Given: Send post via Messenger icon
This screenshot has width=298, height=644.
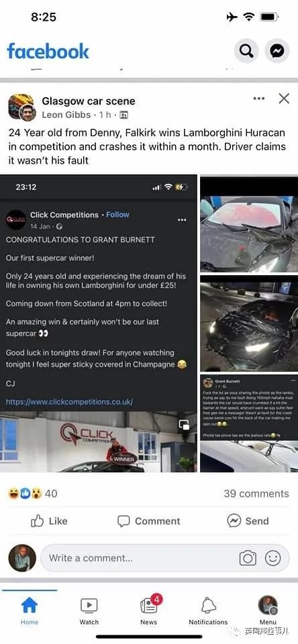Looking at the screenshot, I should click(248, 521).
